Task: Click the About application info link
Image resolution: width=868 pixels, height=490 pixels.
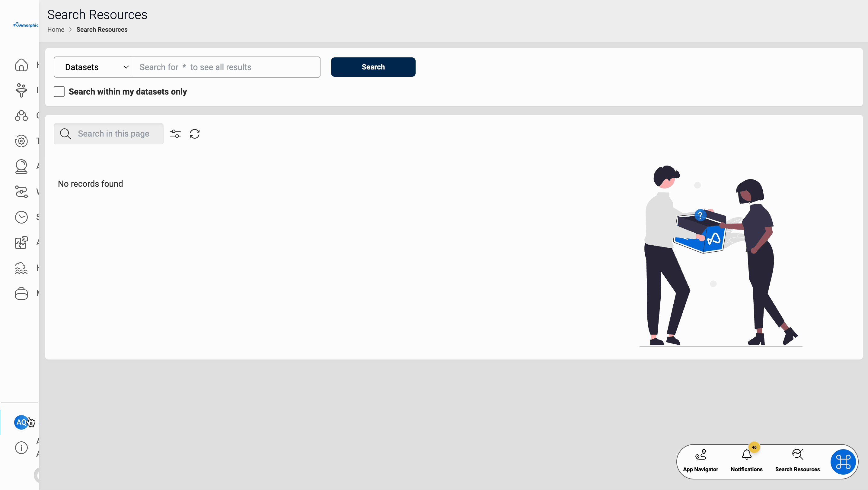Action: click(21, 448)
